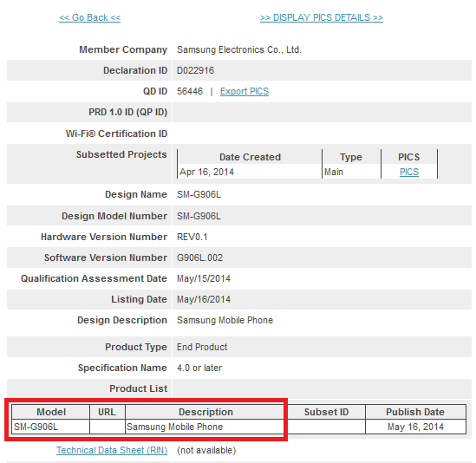Viewport: 476px width, 463px height.
Task: Select the Declaration ID value D022916
Action: 195,70
